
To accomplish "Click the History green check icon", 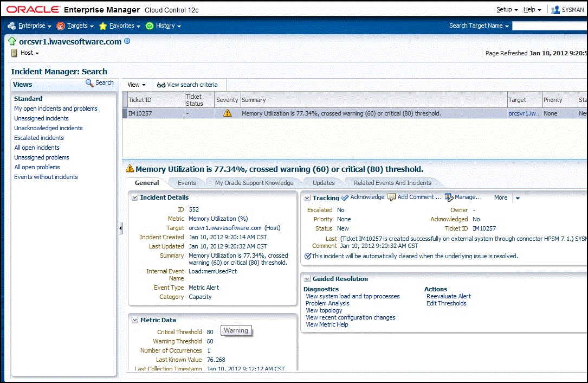I will [150, 26].
